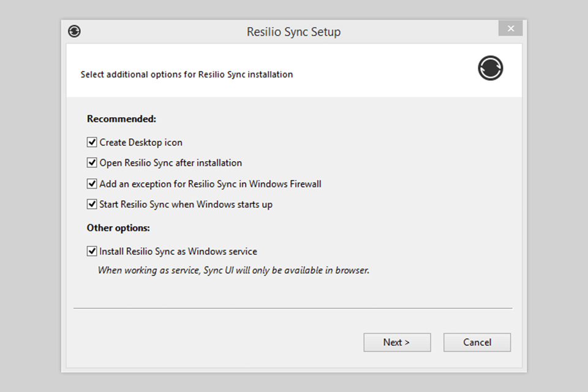This screenshot has width=588, height=392.
Task: Click the italic note about Sync UI in browser
Action: click(233, 270)
